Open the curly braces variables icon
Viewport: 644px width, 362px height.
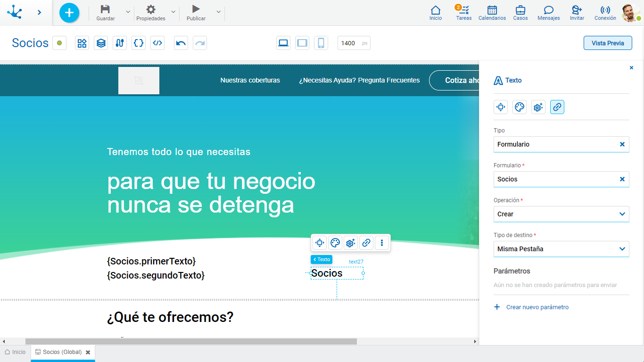tap(139, 43)
